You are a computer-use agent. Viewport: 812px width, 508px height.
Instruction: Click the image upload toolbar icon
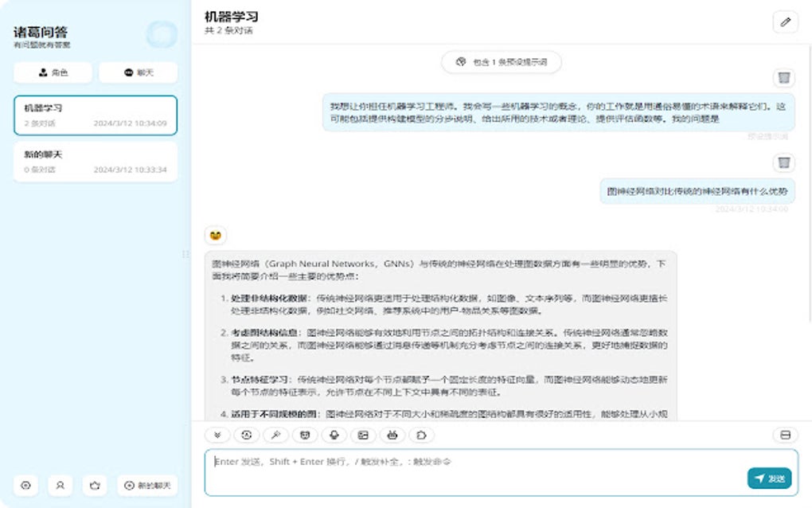pos(363,435)
